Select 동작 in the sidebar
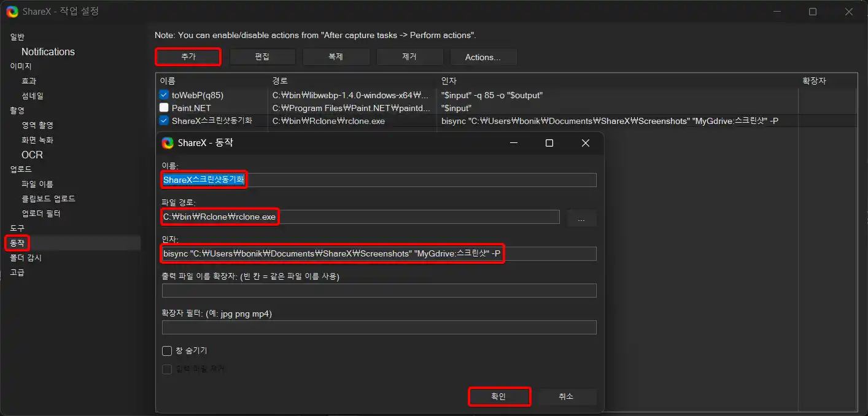Image resolution: width=868 pixels, height=416 pixels. [x=17, y=243]
